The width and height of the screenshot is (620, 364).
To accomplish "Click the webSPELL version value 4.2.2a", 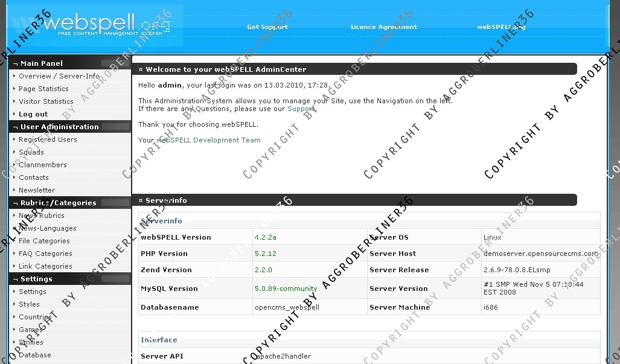I will coord(265,237).
